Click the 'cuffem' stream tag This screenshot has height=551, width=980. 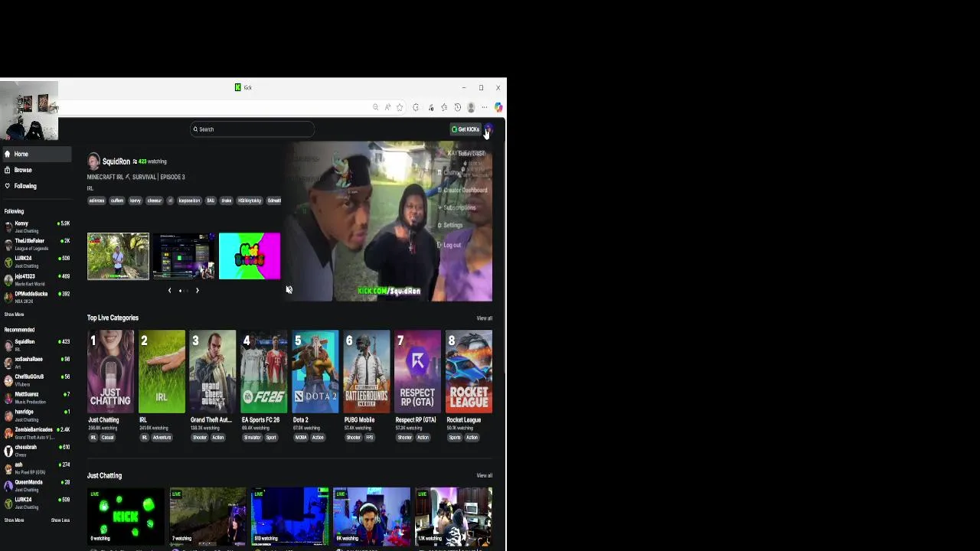117,201
